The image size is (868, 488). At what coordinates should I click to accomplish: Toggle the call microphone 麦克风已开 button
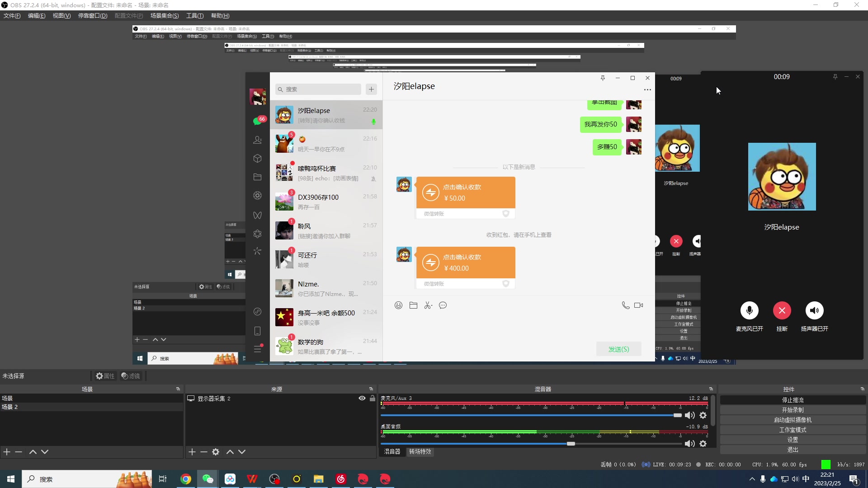click(x=749, y=310)
